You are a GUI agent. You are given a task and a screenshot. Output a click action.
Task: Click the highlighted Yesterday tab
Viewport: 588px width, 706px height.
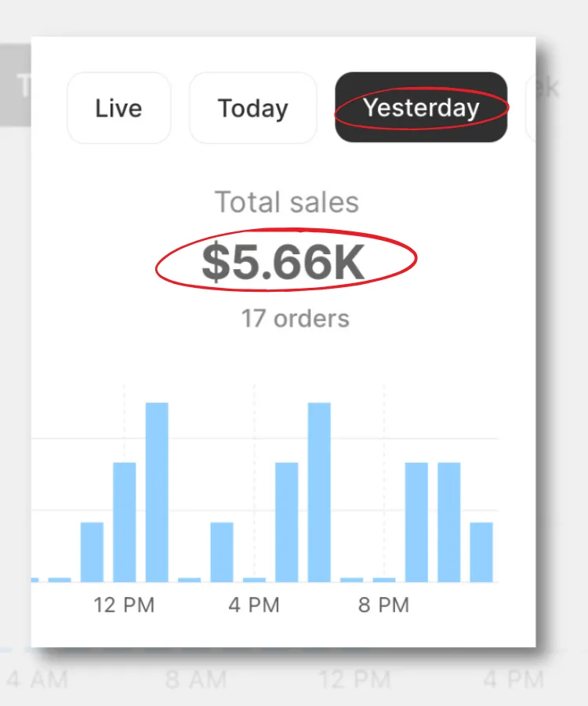(x=421, y=107)
